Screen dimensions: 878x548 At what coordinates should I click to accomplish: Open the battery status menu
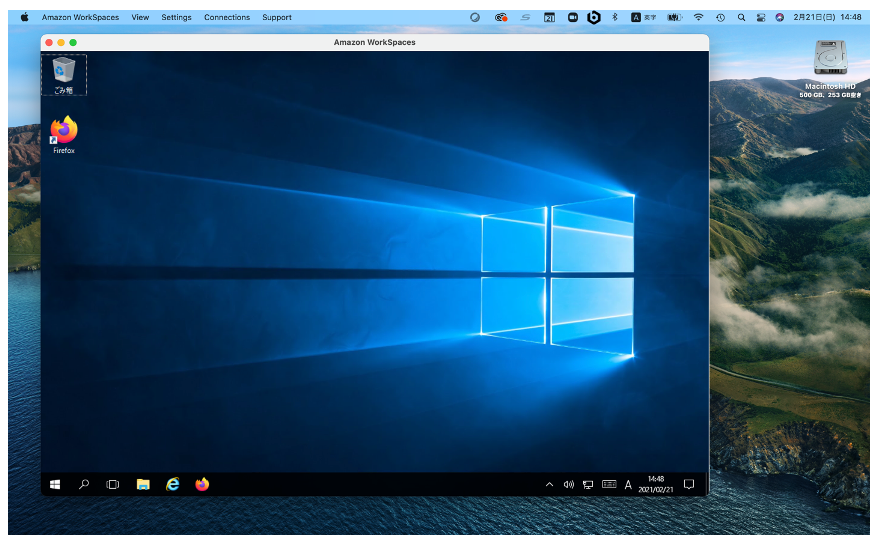point(675,17)
